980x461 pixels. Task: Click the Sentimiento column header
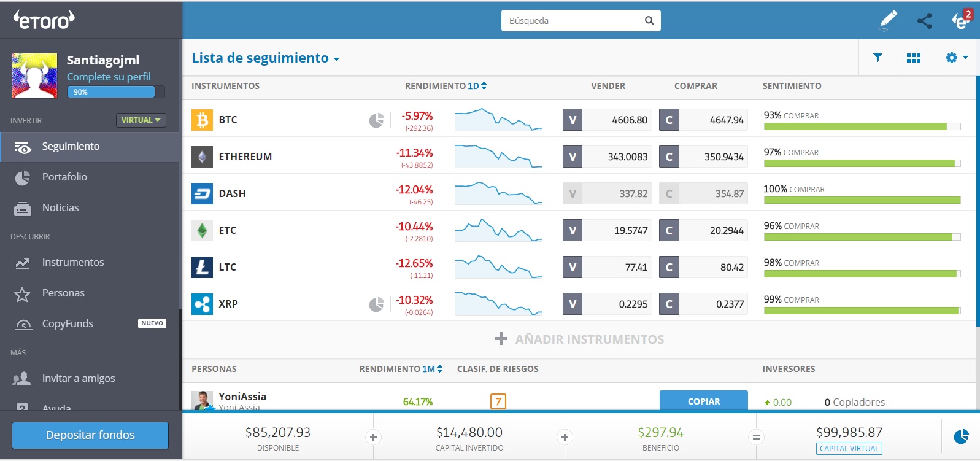point(792,86)
